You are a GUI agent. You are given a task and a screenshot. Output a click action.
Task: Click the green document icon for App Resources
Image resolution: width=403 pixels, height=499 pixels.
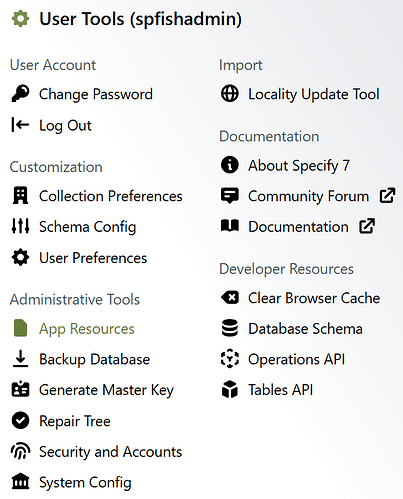pos(20,328)
